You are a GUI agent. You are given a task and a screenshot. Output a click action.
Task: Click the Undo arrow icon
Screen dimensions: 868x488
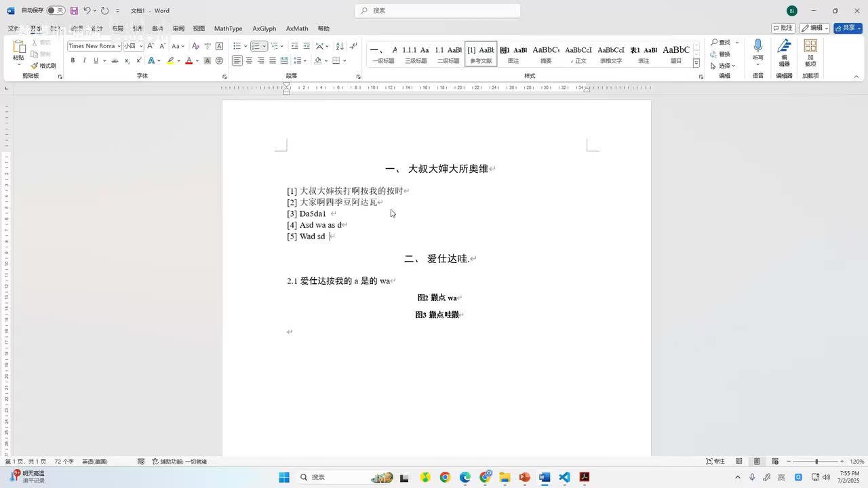pos(87,10)
